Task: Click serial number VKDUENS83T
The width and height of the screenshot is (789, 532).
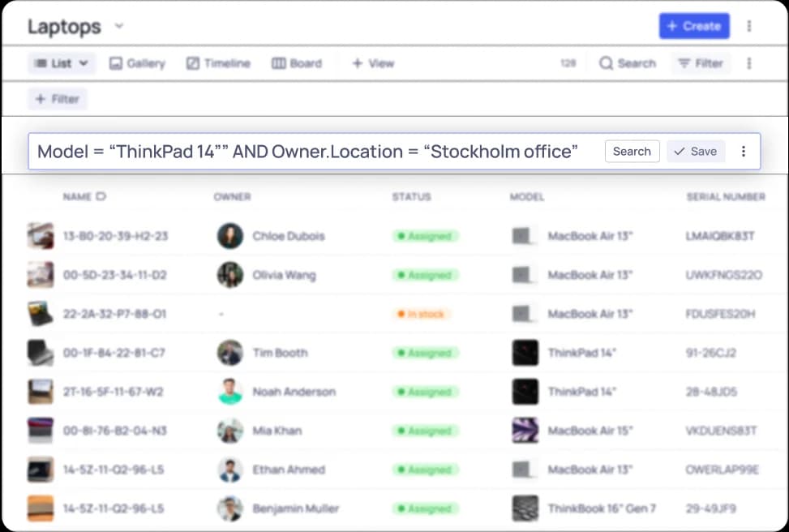Action: pos(721,431)
